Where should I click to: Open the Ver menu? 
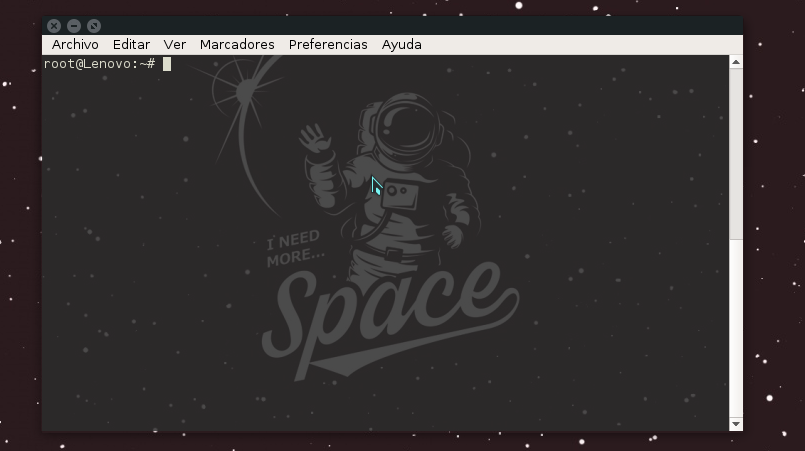[x=175, y=45]
